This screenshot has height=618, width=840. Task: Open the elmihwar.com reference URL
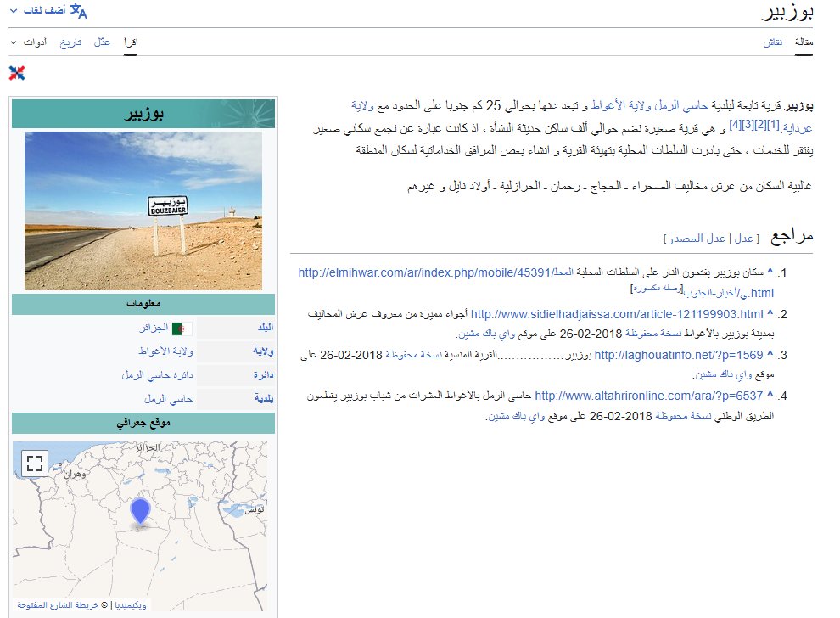coord(435,272)
